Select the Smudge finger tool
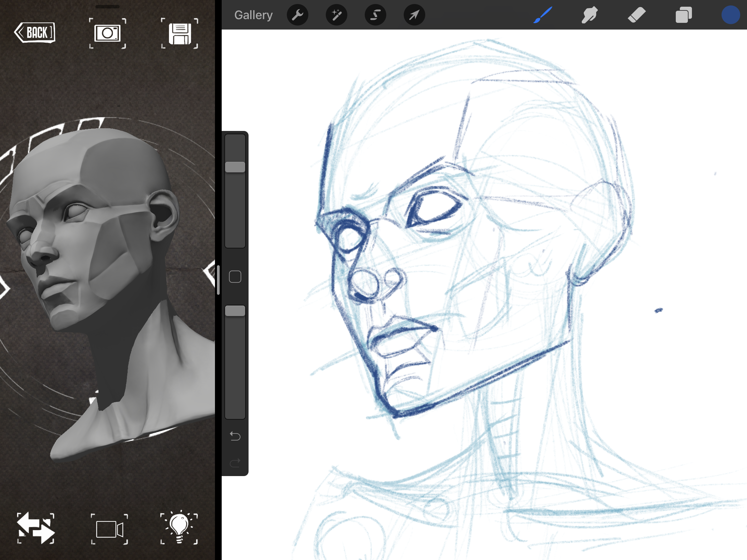The height and width of the screenshot is (560, 747). [589, 15]
